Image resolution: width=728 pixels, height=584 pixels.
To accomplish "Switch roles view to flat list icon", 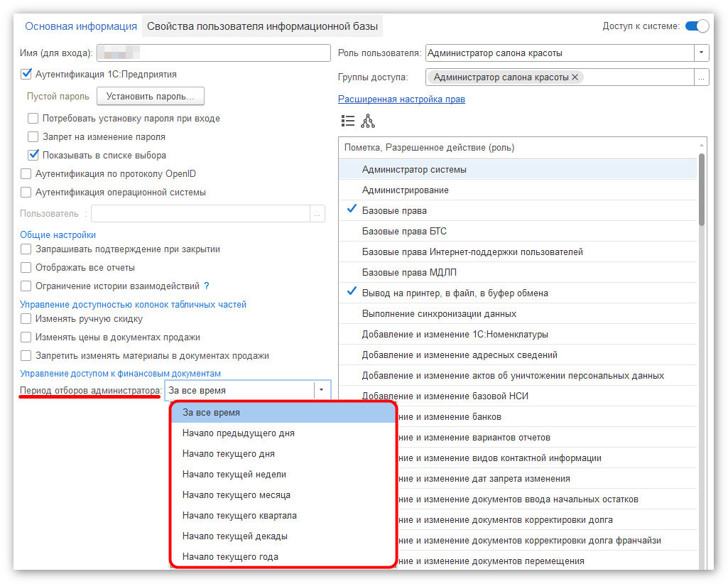I will click(348, 121).
